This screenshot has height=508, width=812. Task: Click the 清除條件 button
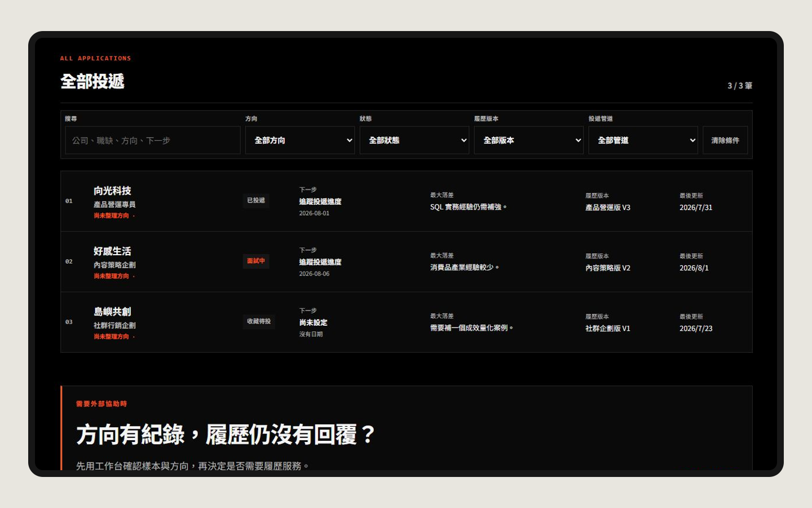tap(725, 140)
